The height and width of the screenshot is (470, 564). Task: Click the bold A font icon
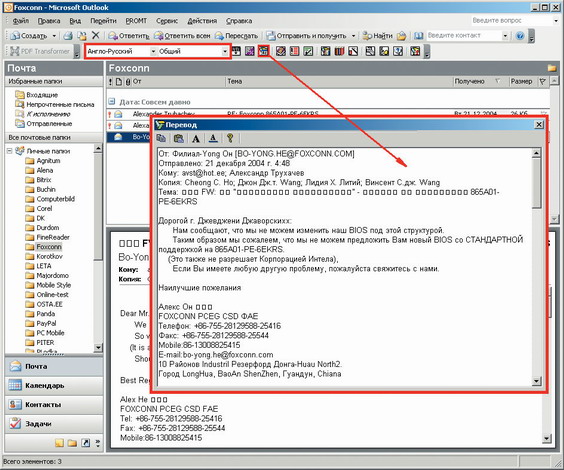coord(196,138)
